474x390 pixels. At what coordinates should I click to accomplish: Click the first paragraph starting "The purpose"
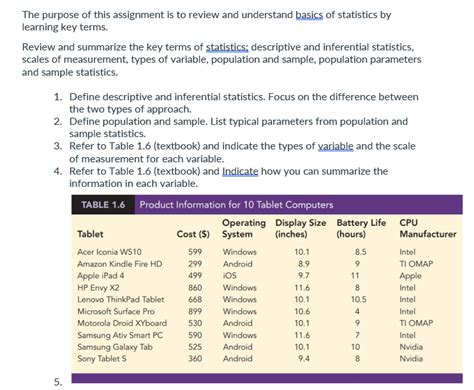click(206, 21)
